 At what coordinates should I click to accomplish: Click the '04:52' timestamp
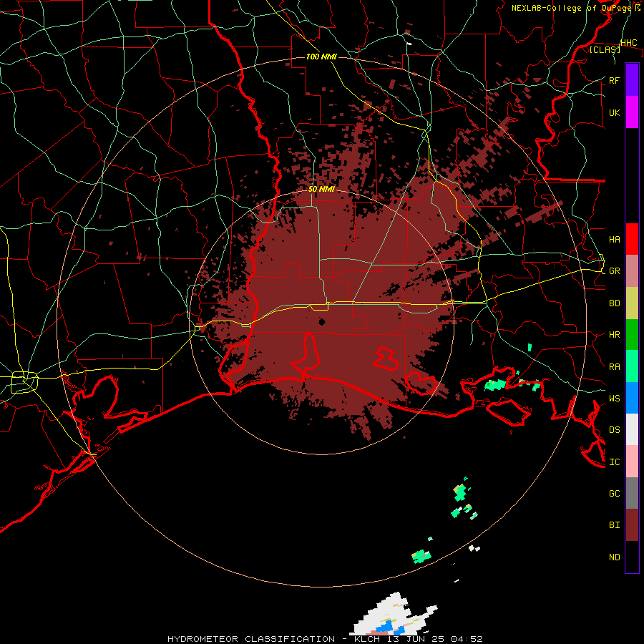pyautogui.click(x=466, y=639)
